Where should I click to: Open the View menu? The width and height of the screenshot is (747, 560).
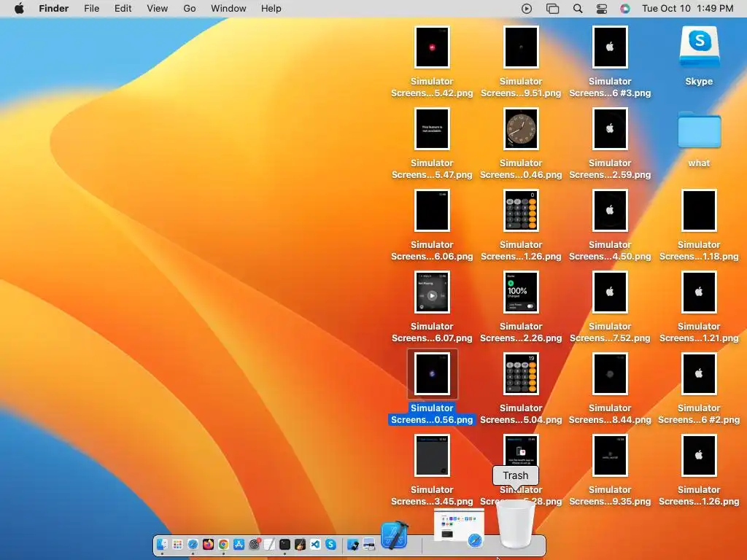[x=158, y=9]
